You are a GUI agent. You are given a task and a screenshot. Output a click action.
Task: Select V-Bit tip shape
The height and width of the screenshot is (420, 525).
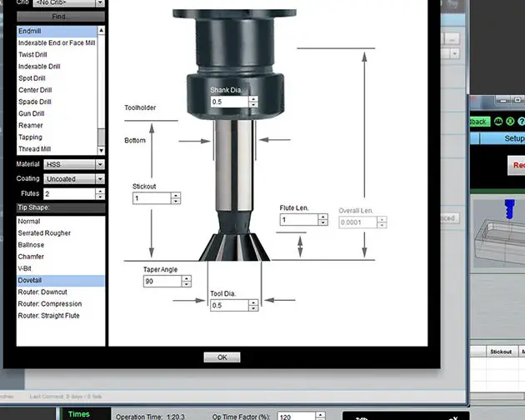click(61, 268)
